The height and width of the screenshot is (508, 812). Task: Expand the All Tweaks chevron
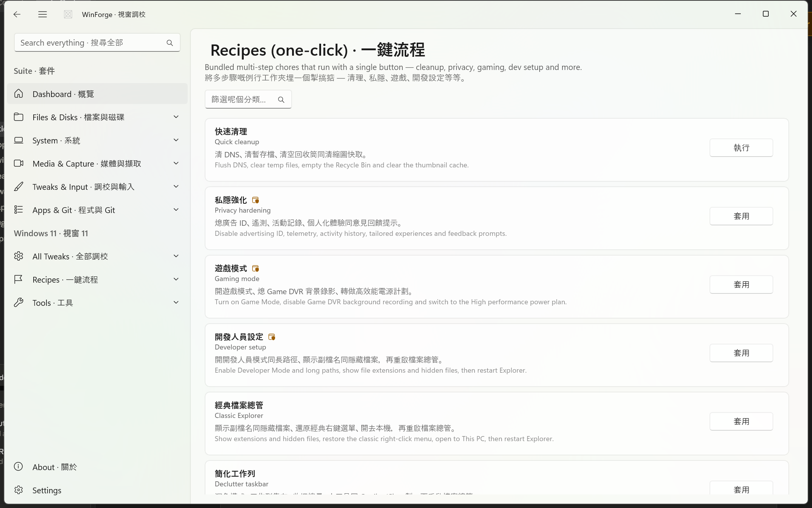[176, 256]
